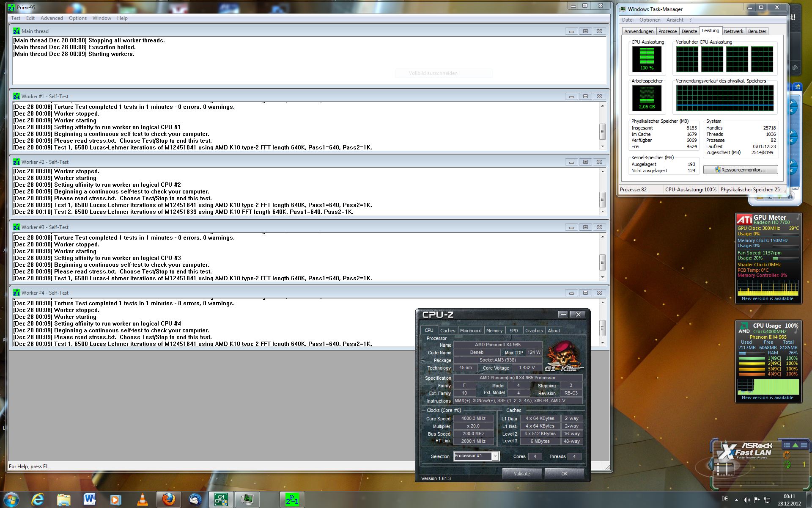Switch to the Prozesse tab
Image resolution: width=812 pixels, height=508 pixels.
[667, 31]
